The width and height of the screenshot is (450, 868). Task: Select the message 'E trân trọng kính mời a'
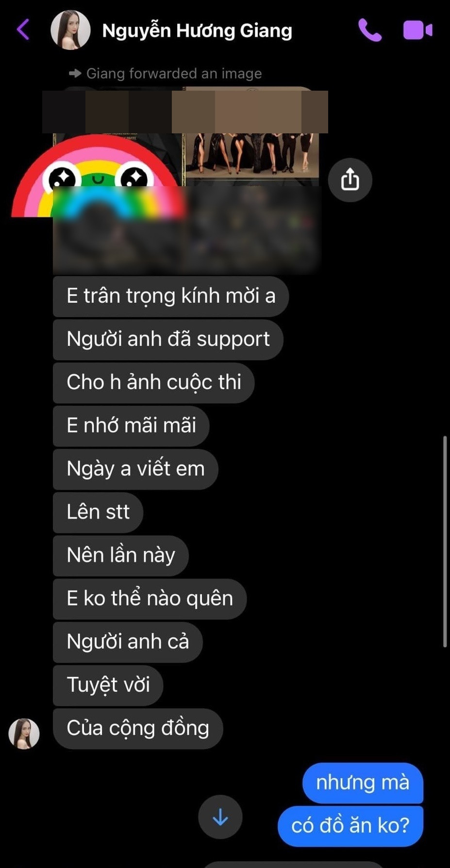coord(171,296)
